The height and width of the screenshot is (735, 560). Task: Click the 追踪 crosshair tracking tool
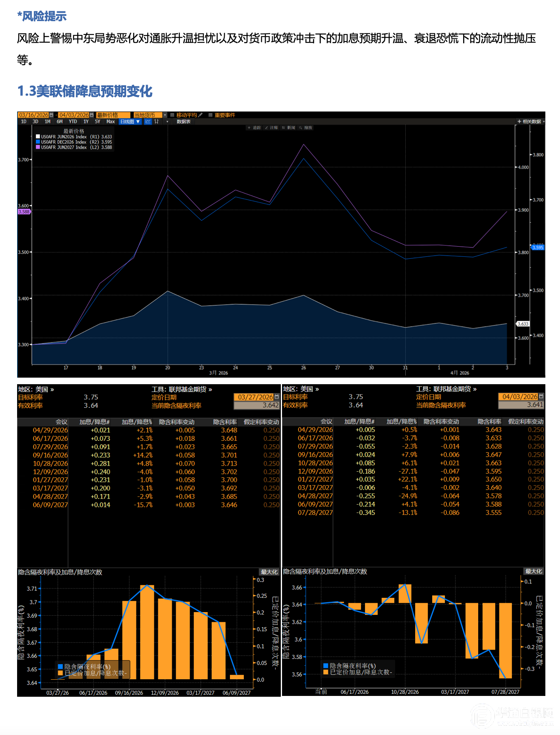click(x=254, y=128)
